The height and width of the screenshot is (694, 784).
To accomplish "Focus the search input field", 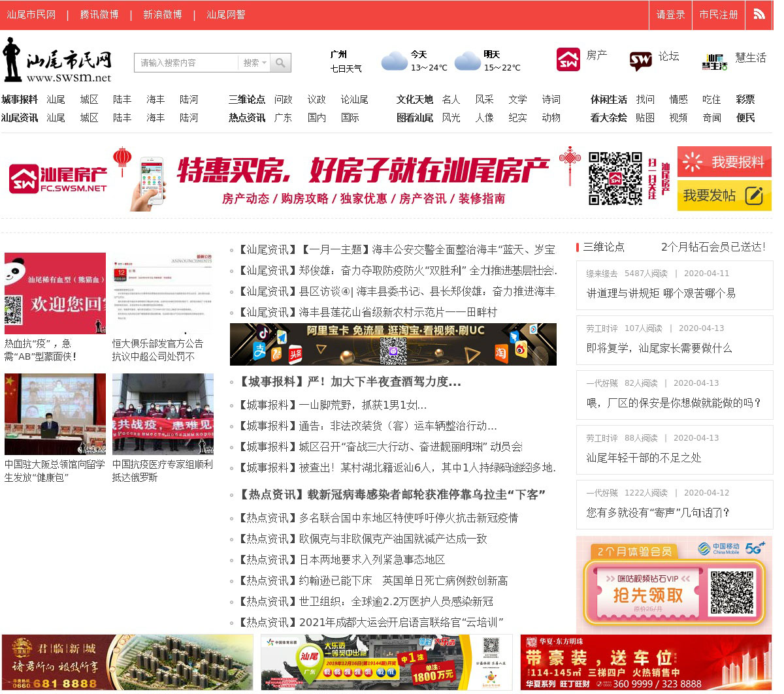I will (x=186, y=63).
